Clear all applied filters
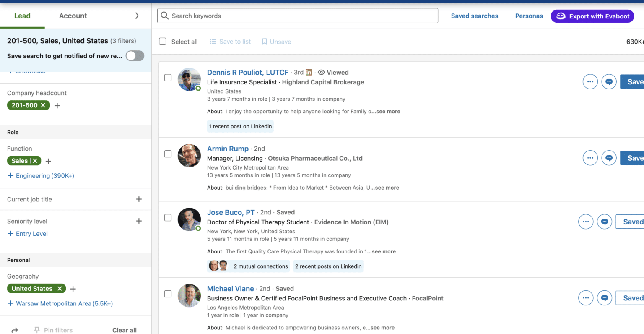 124,330
